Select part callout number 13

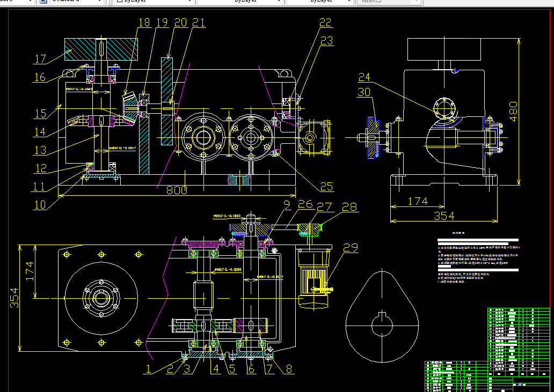pyautogui.click(x=40, y=150)
